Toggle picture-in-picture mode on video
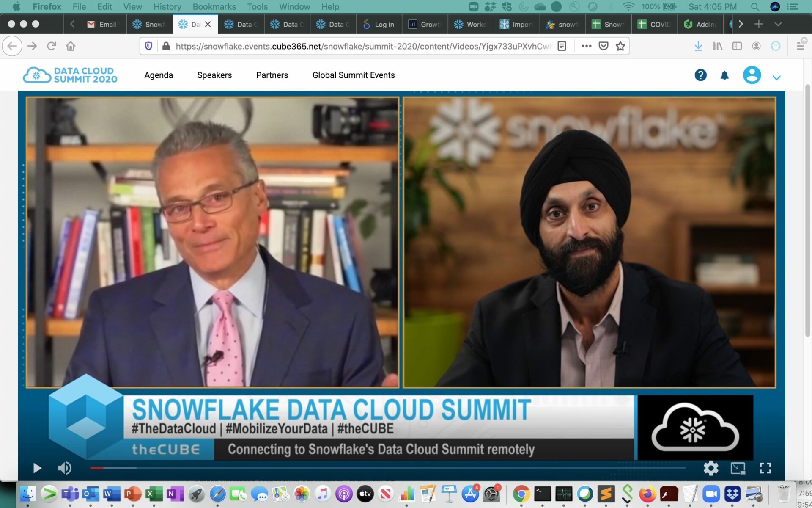 tap(738, 468)
